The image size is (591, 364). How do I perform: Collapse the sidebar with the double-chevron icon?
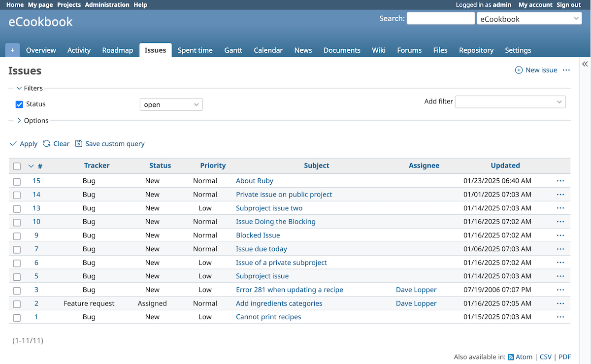pos(585,64)
